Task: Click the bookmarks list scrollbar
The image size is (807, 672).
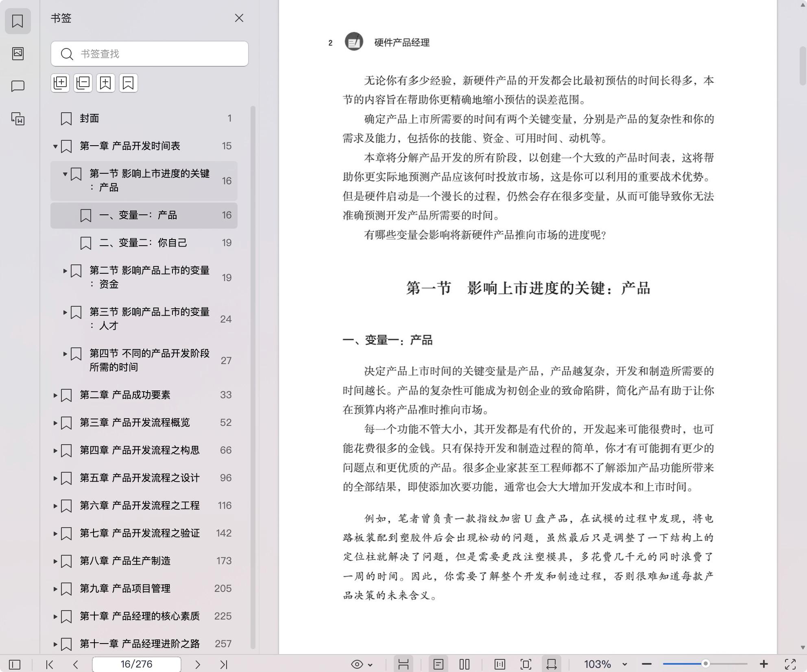Action: tap(253, 377)
